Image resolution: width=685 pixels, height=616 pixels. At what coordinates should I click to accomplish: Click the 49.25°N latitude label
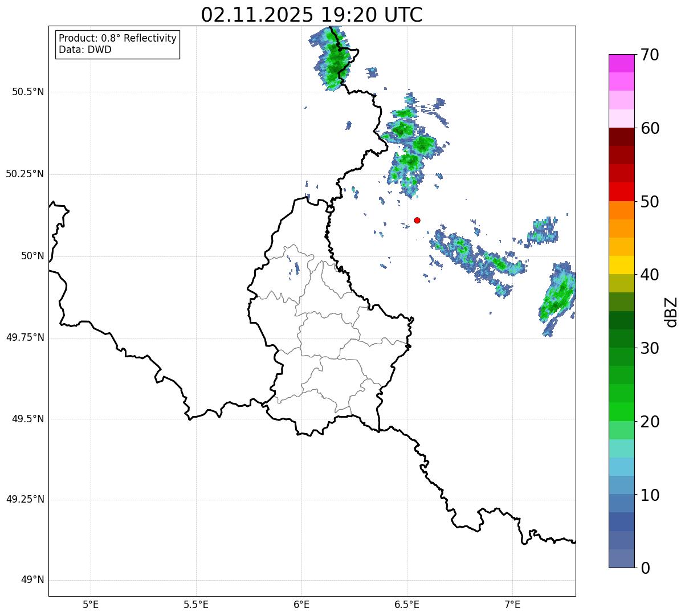[x=25, y=500]
